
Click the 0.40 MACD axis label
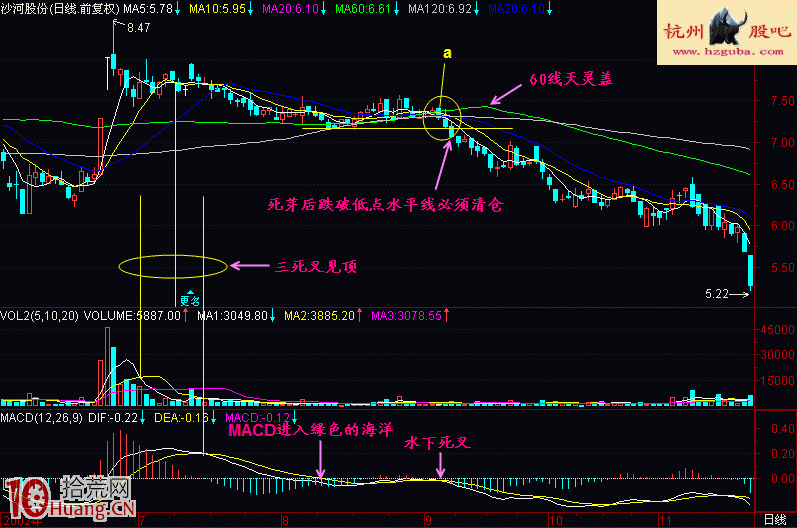pyautogui.click(x=783, y=428)
